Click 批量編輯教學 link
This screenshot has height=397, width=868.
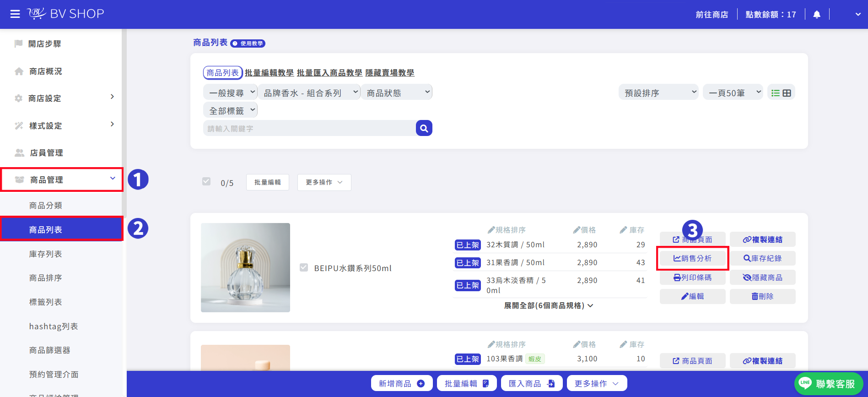tap(269, 73)
